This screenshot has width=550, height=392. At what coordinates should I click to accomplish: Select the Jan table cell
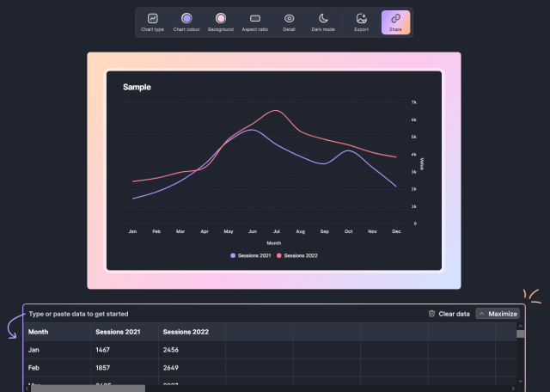pos(58,350)
